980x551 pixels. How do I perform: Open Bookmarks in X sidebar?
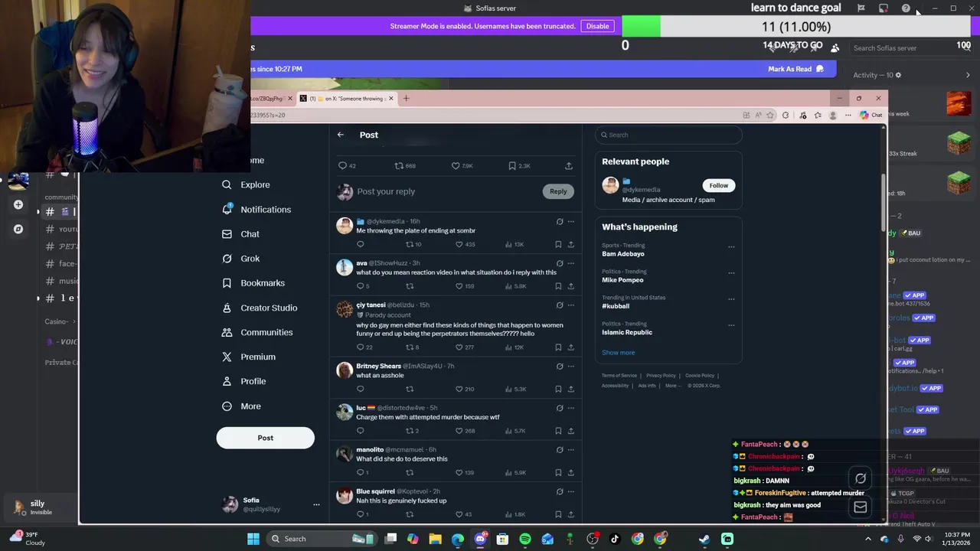253,283
